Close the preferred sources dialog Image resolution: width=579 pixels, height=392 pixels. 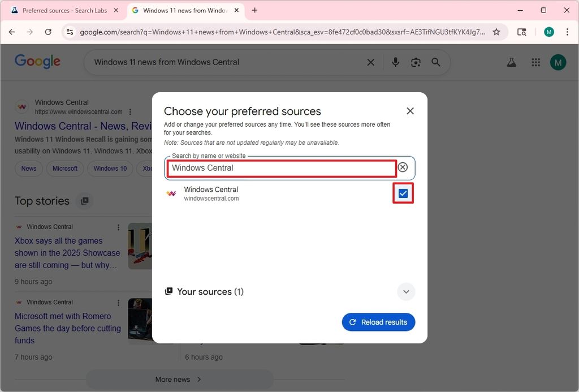(410, 111)
